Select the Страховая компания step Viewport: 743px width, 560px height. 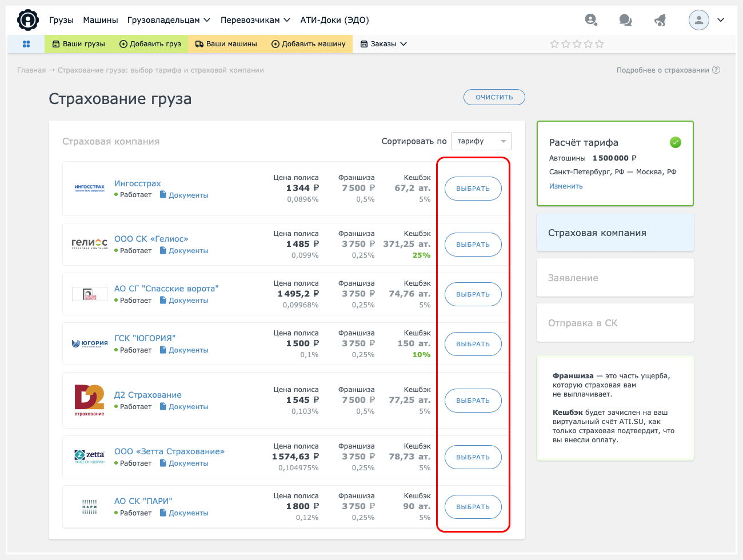(615, 233)
